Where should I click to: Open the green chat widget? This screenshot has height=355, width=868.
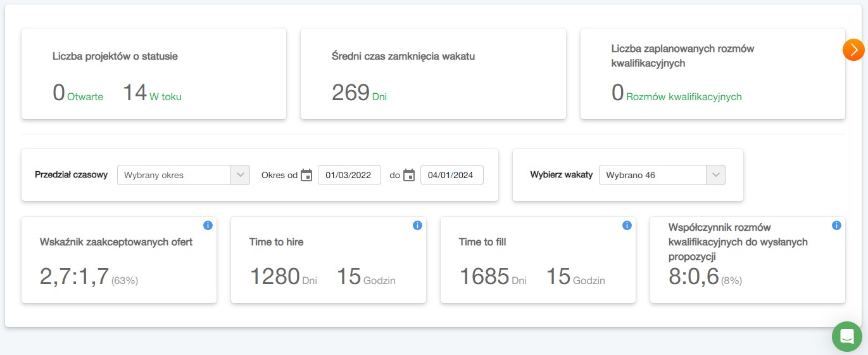tap(846, 336)
